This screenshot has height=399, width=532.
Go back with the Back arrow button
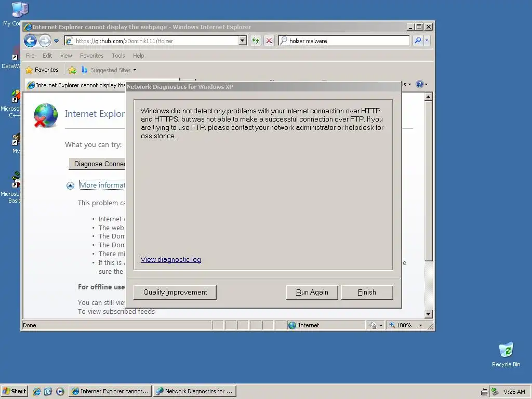(30, 41)
